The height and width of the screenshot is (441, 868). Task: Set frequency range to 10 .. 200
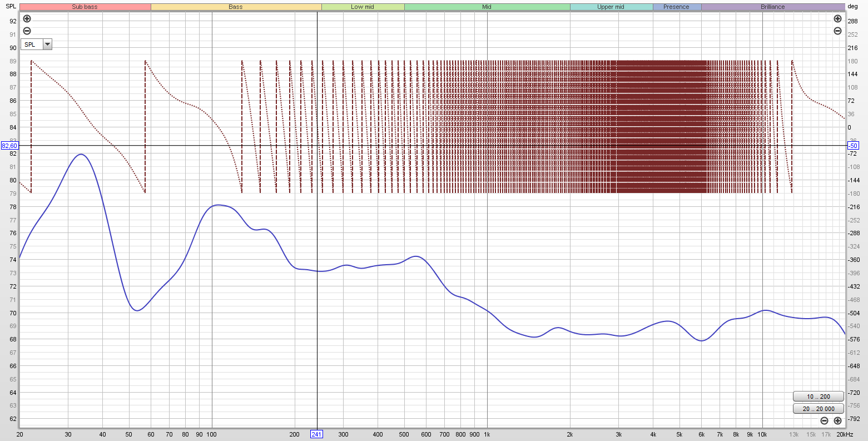click(818, 397)
